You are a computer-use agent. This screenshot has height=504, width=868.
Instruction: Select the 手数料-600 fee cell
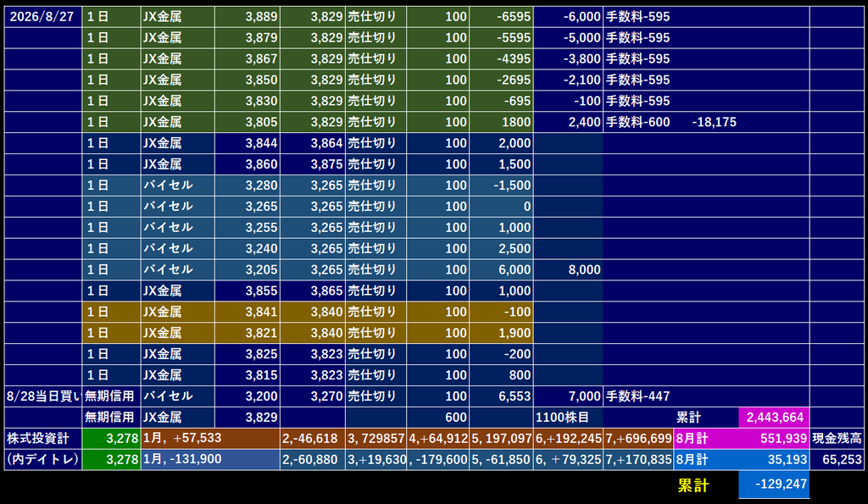tap(638, 122)
